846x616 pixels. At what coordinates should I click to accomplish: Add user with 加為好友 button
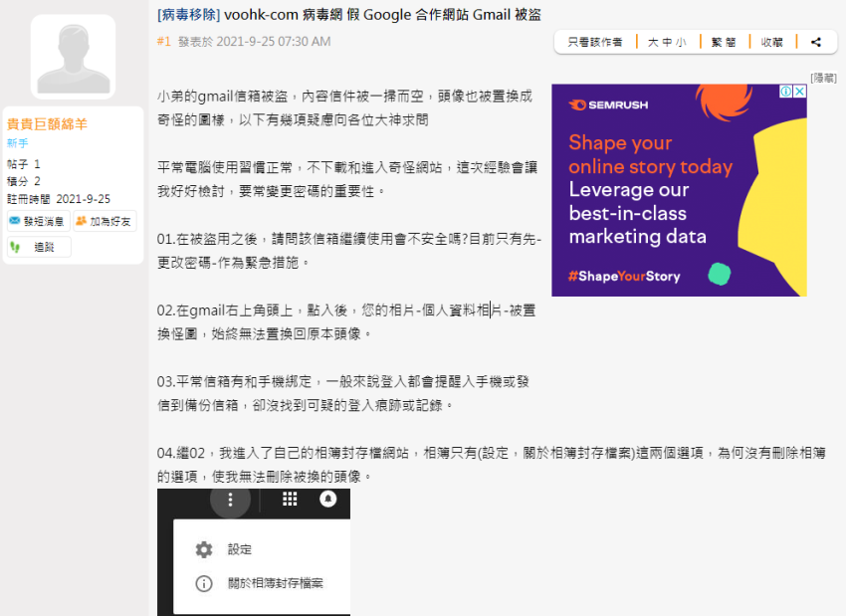[x=105, y=221]
